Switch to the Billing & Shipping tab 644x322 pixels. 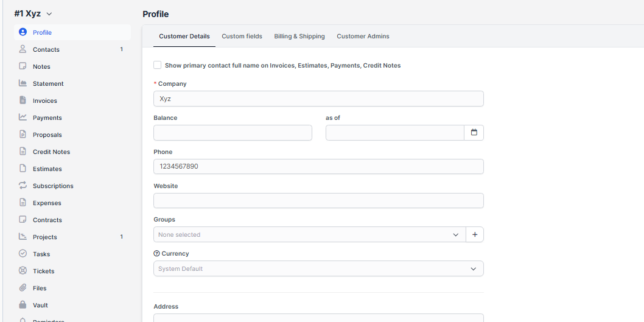coord(299,37)
